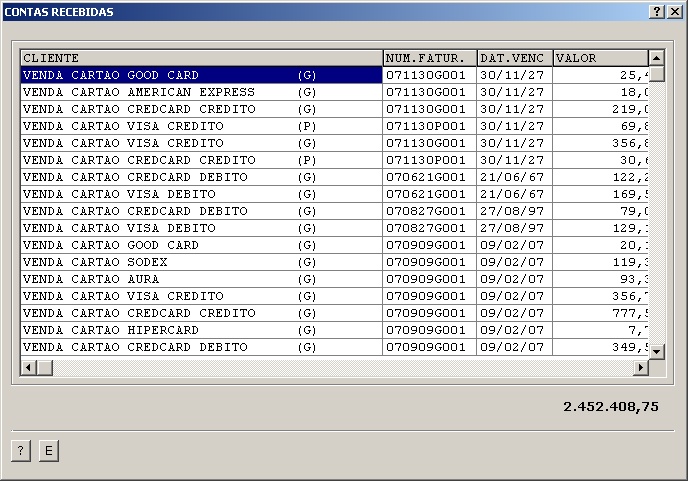Click the title bar help question button

tap(656, 12)
